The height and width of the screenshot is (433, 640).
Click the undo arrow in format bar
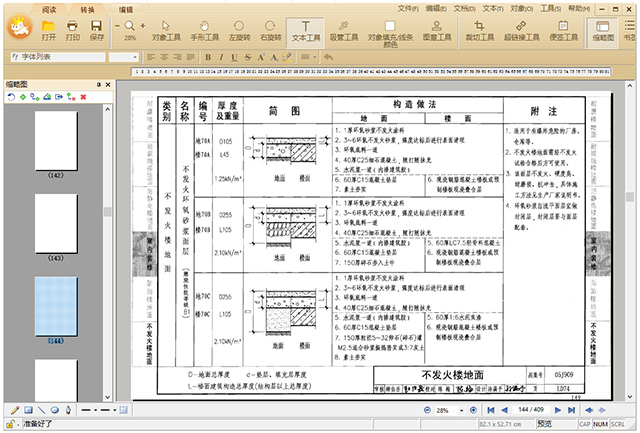(x=328, y=57)
